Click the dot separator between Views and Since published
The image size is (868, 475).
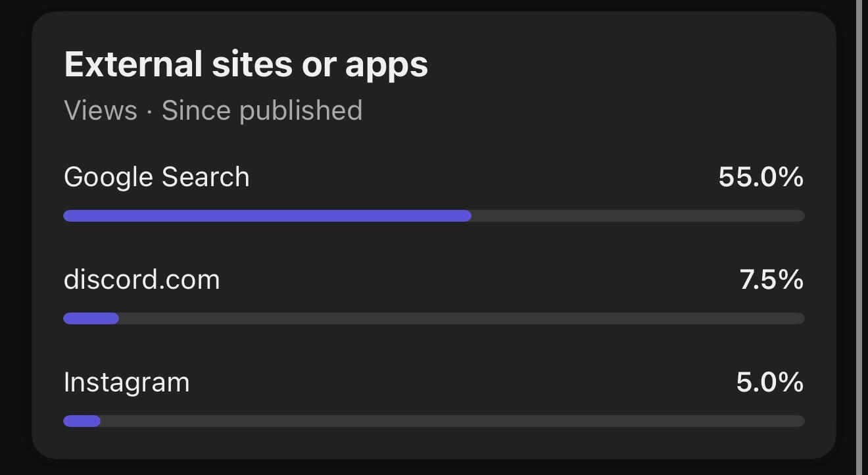149,111
